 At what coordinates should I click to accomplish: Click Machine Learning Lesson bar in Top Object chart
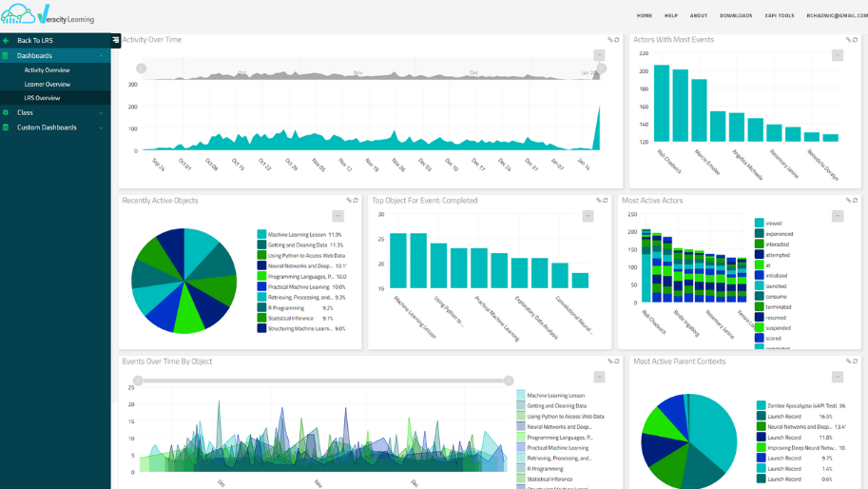[398, 261]
